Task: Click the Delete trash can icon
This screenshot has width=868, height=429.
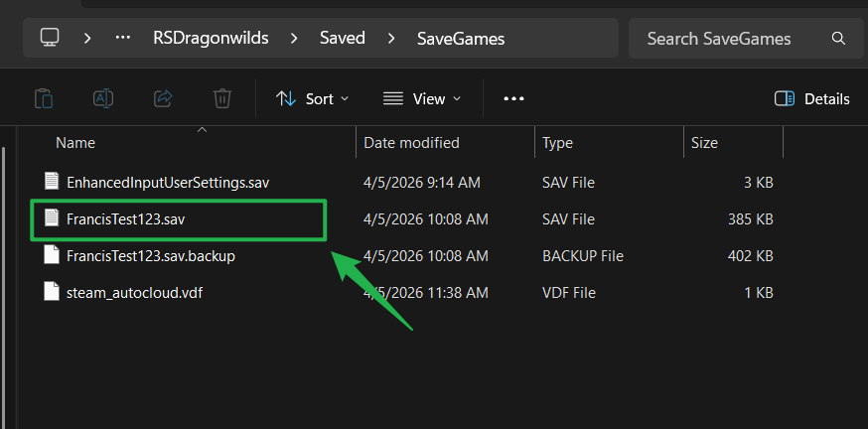Action: [x=222, y=98]
